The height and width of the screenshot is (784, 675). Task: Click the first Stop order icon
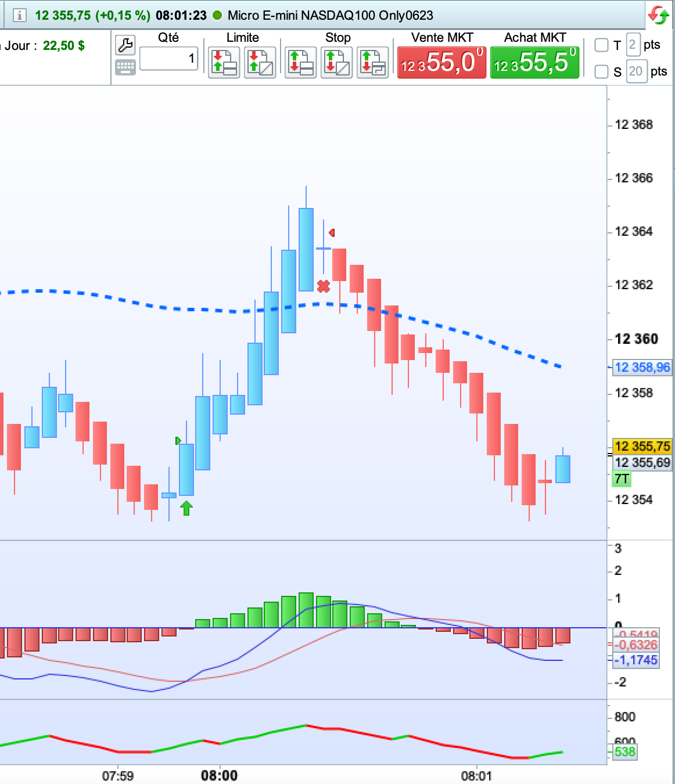[x=300, y=63]
